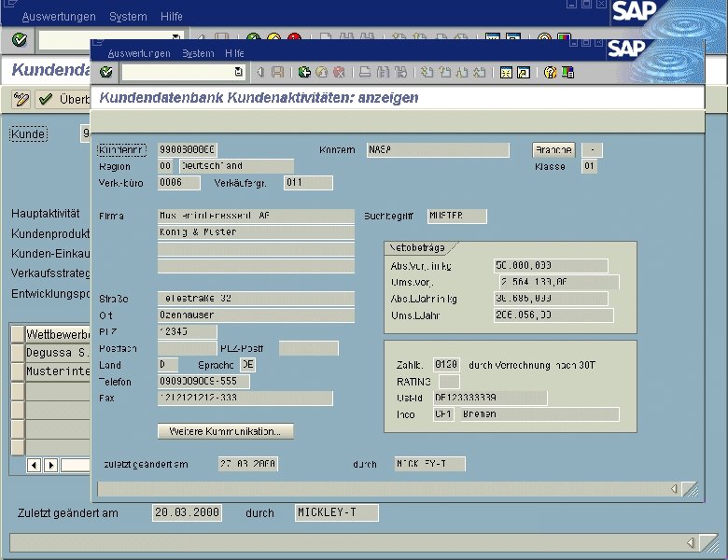This screenshot has height=560, width=728.
Task: Go to Last Page icon in front toolbar
Action: (479, 72)
